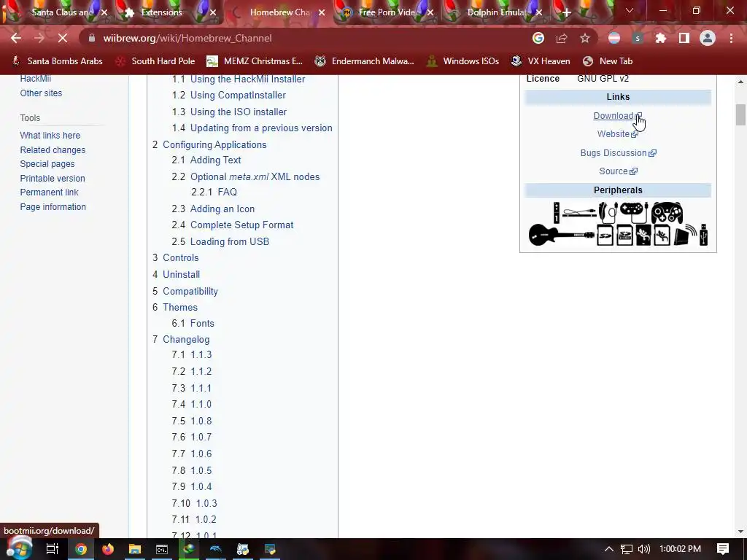Open the browser side panel

coord(684,38)
